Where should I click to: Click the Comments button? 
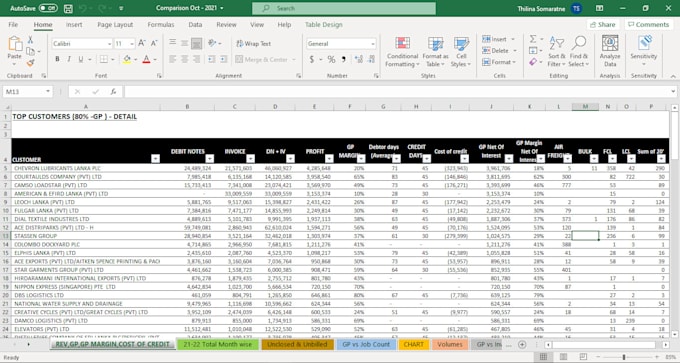(x=649, y=25)
